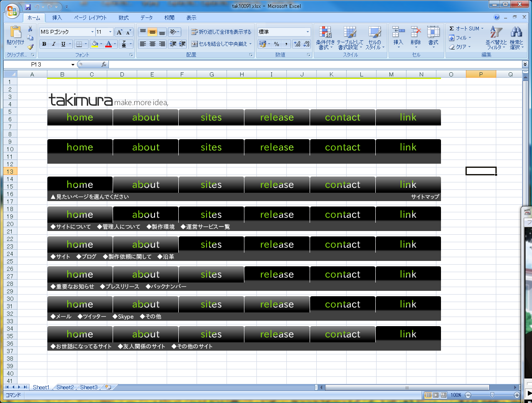This screenshot has width=532, height=403.
Task: Decrease indent in alignment group
Action: click(173, 44)
